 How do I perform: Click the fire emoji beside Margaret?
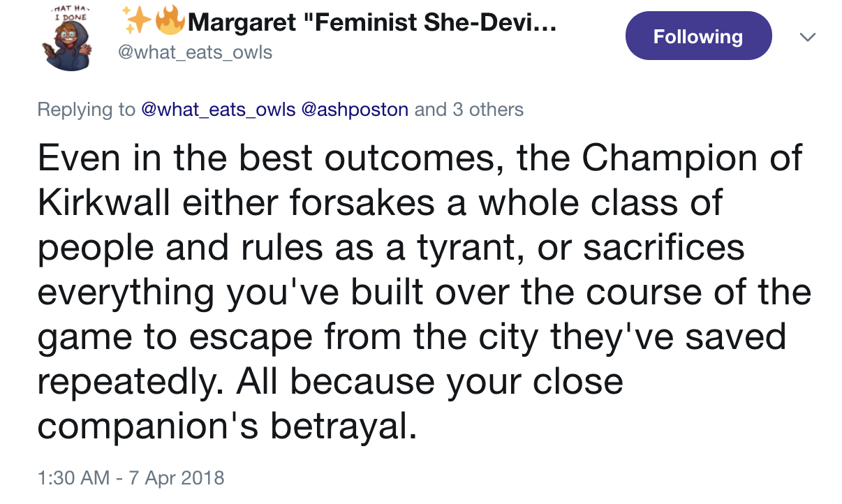click(170, 23)
